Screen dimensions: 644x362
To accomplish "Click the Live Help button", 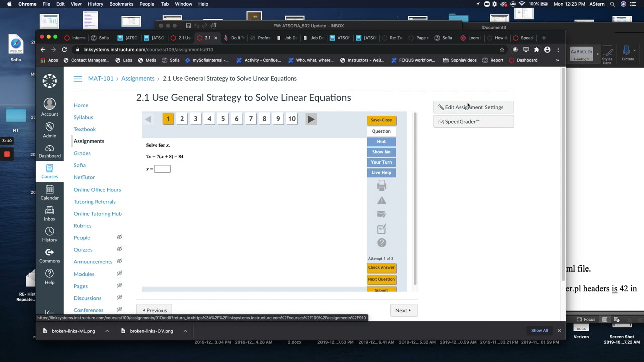I will point(381,173).
